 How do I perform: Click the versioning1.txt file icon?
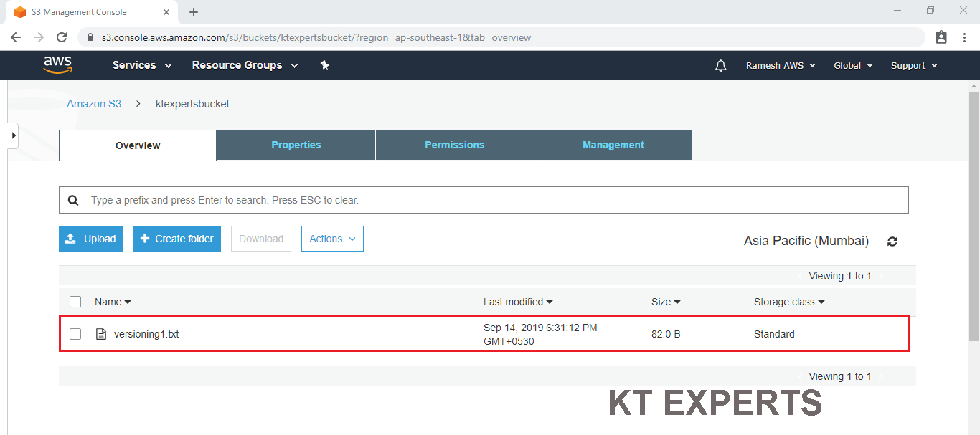tap(101, 334)
